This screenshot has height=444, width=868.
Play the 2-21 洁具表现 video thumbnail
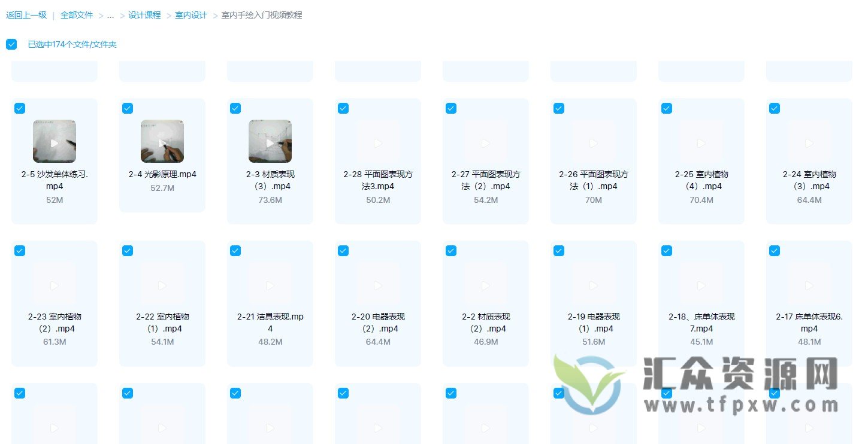270,285
